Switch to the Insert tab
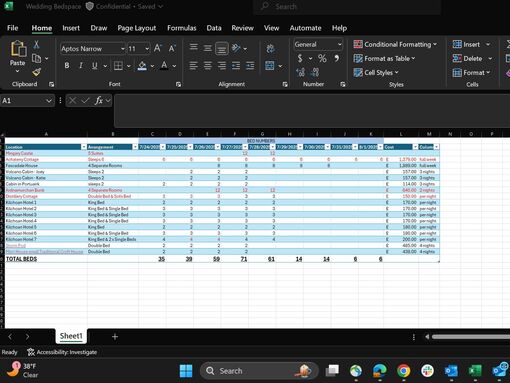Viewport: 510px width, 383px height. coord(71,28)
